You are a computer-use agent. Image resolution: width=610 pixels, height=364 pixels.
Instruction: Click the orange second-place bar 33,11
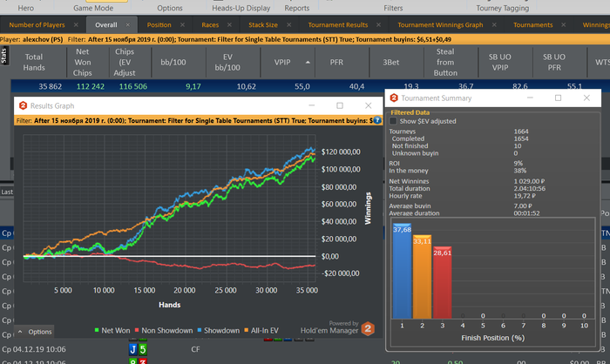(x=422, y=277)
